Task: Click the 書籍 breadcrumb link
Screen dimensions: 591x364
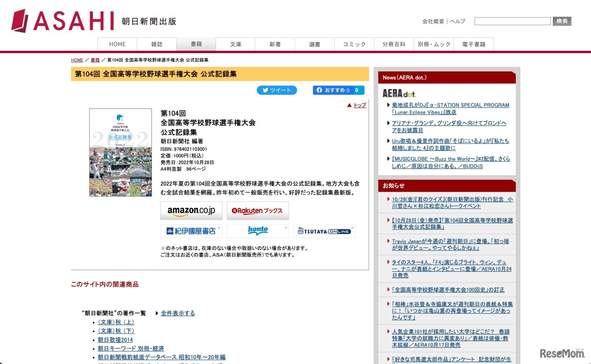Action: tap(95, 60)
